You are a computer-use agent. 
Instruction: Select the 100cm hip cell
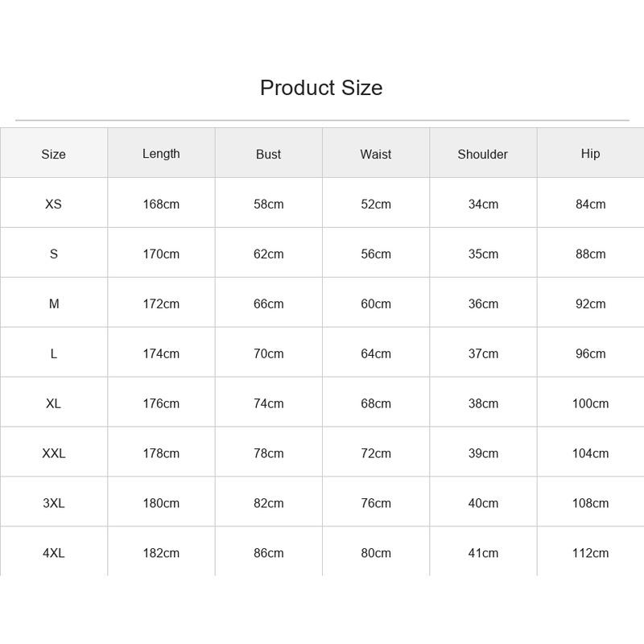(590, 404)
